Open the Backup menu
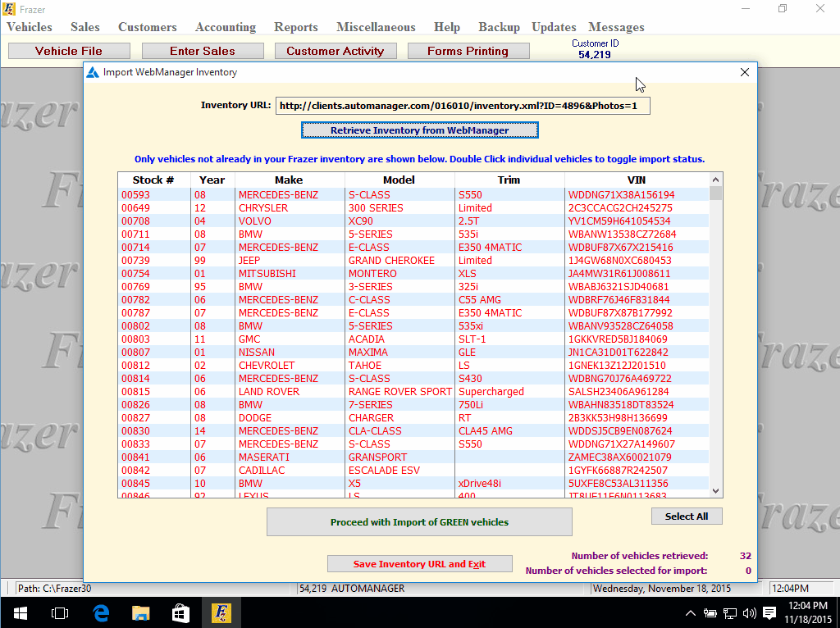The image size is (840, 628). tap(499, 27)
